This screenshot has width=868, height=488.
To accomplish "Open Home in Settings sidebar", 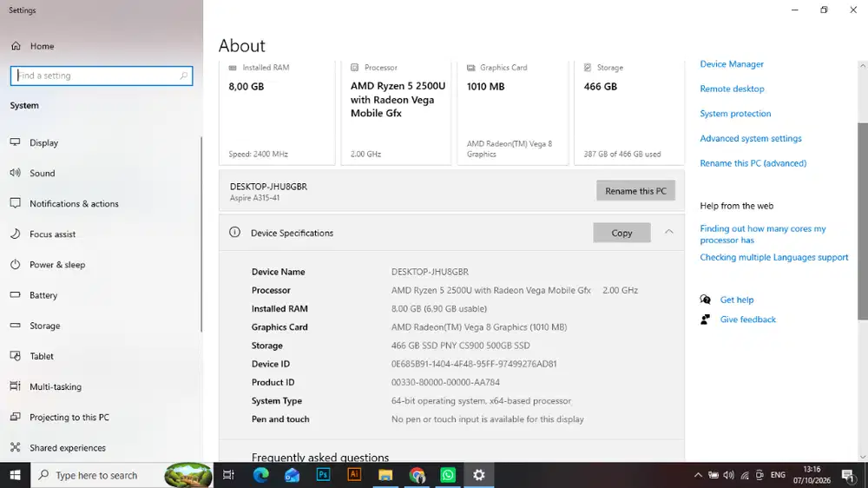I will (x=42, y=46).
